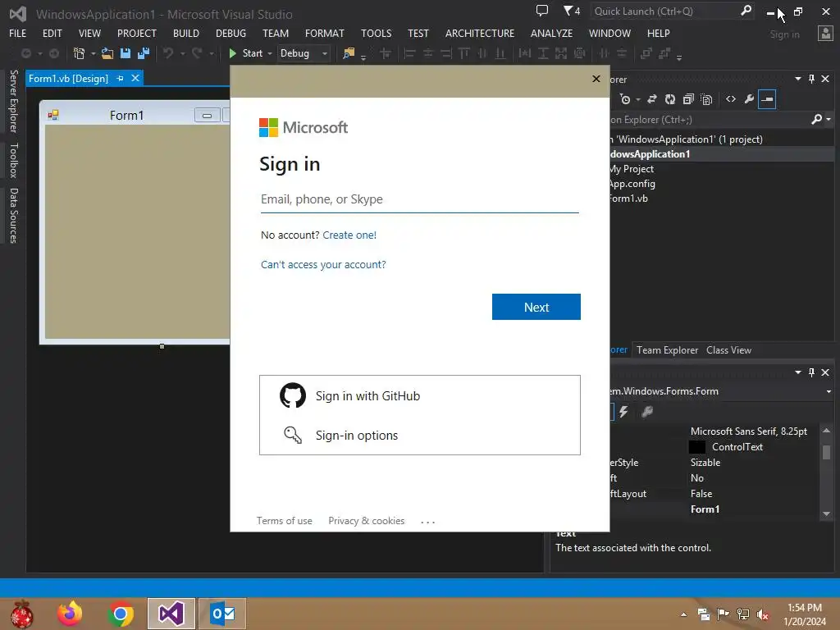Open the Toolbox side tab
Image resolution: width=840 pixels, height=630 pixels.
coord(13,160)
